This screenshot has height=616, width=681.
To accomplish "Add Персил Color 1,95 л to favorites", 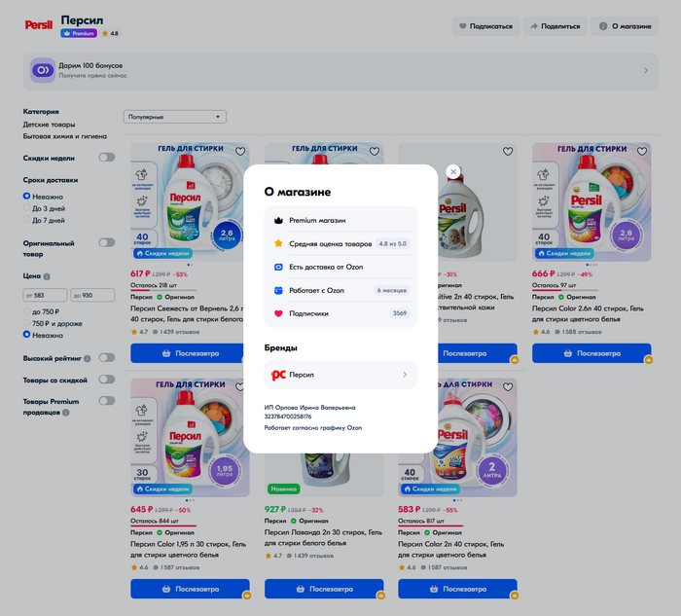I will [239, 386].
